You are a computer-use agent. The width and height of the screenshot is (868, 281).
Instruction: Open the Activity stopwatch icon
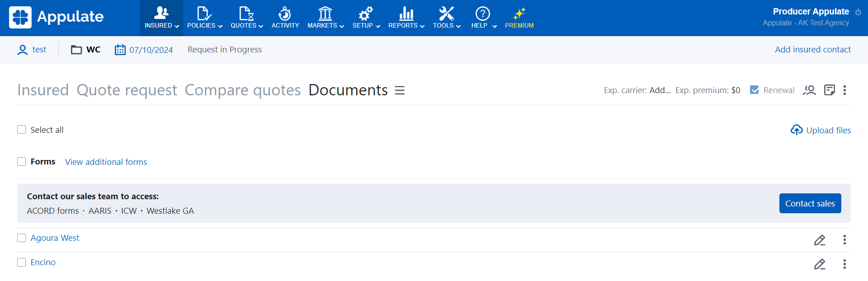pyautogui.click(x=285, y=14)
